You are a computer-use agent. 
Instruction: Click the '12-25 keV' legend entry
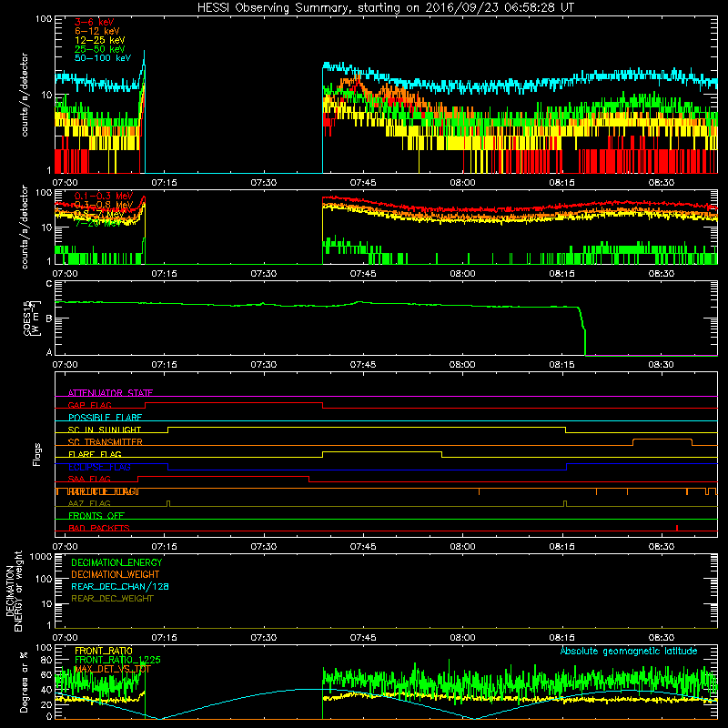100,40
